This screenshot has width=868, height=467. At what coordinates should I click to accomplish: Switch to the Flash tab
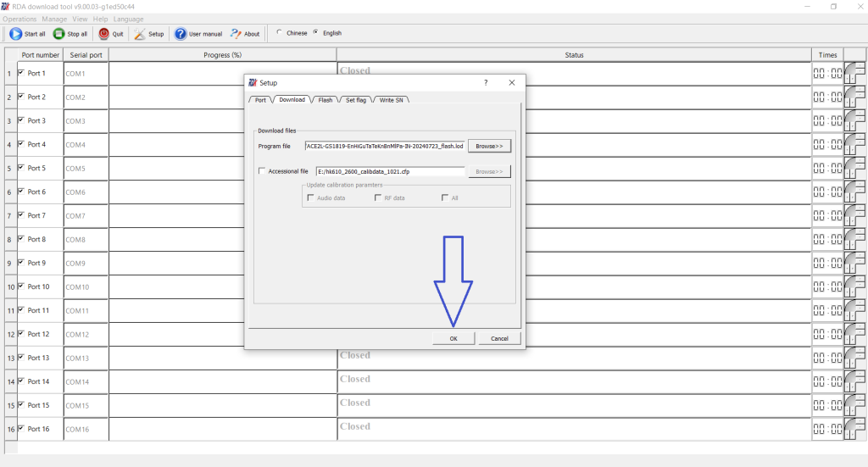pos(325,100)
